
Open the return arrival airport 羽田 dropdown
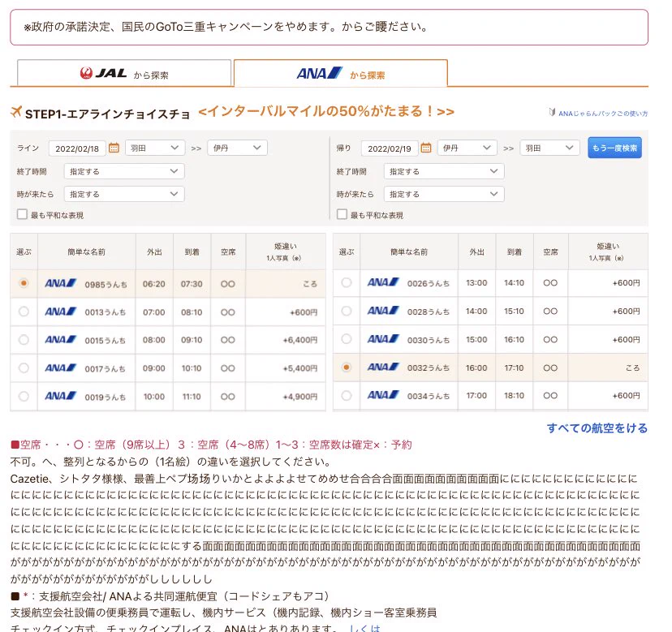[x=550, y=148]
